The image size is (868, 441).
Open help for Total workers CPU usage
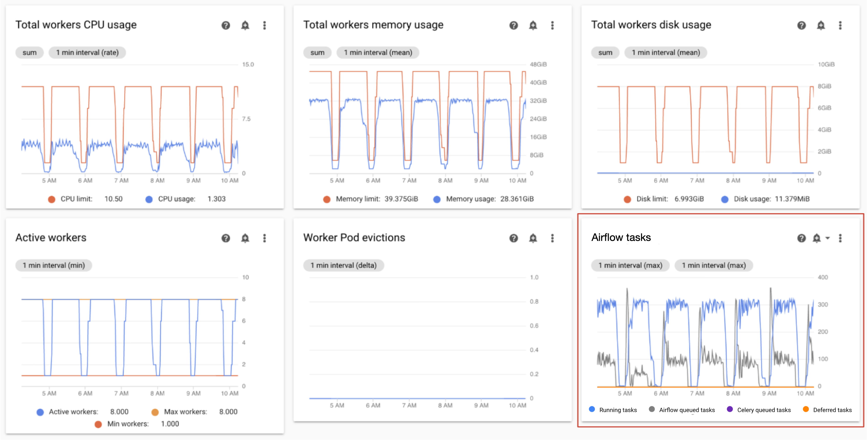pos(225,25)
